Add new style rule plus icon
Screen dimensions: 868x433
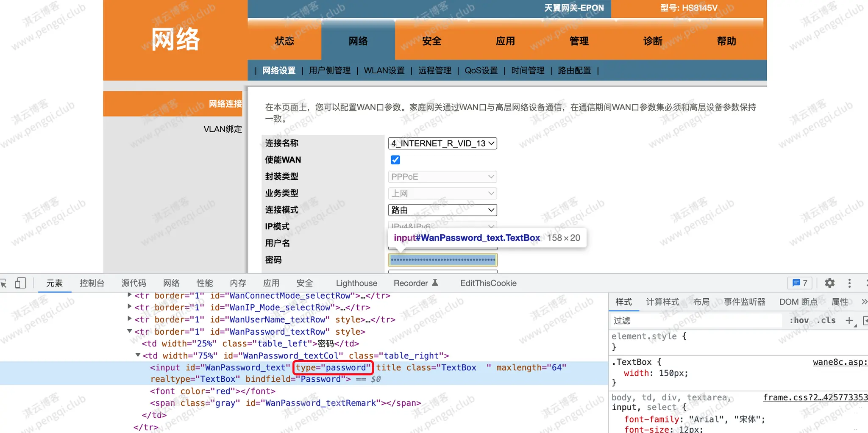[849, 321]
